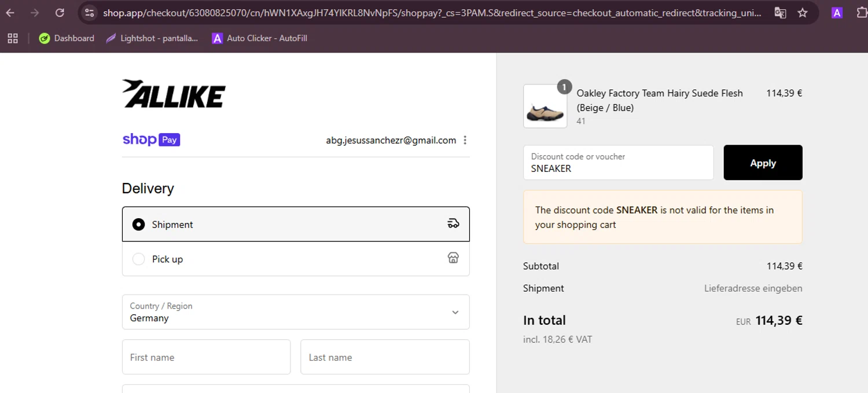Click the incl. 18,26 € VAT text

[x=557, y=340]
